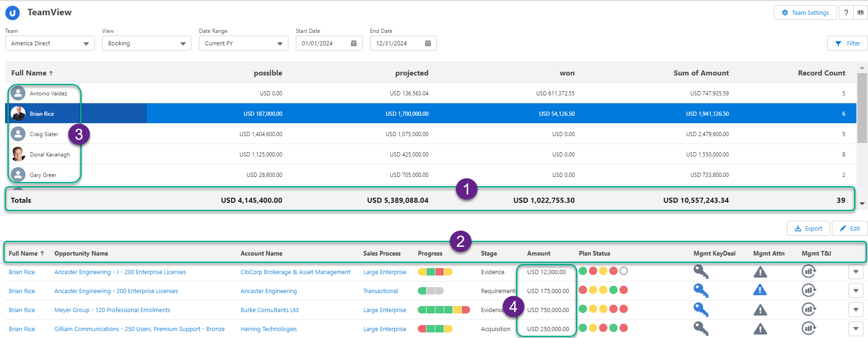
Task: Click the help question mark icon
Action: [x=846, y=13]
